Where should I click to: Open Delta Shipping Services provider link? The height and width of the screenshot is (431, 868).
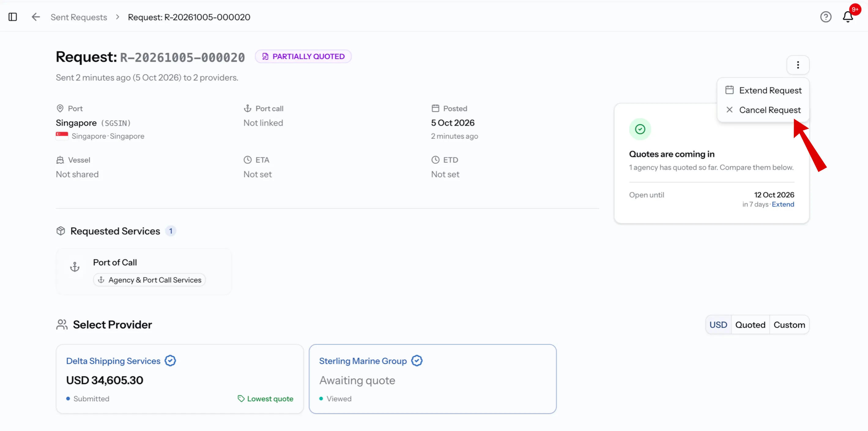(113, 361)
